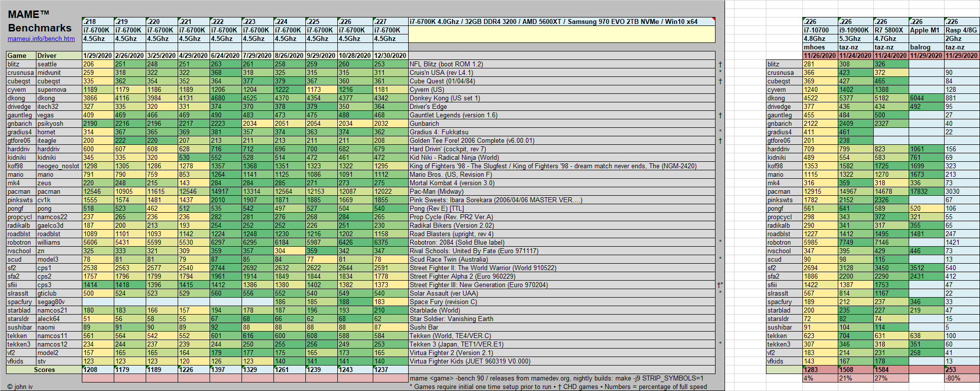Select the 1584 score in the right table
Viewport: 980px width, 391px height.
891,370
